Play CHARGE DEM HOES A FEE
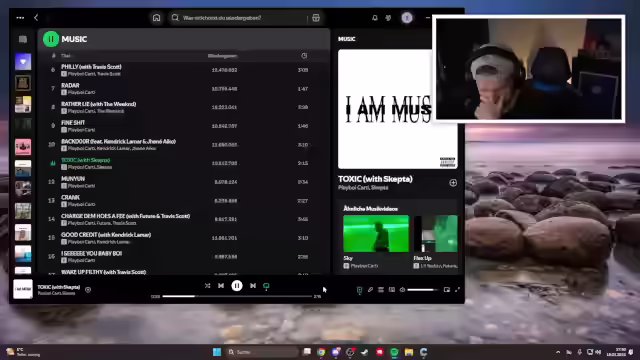 click(x=184, y=219)
